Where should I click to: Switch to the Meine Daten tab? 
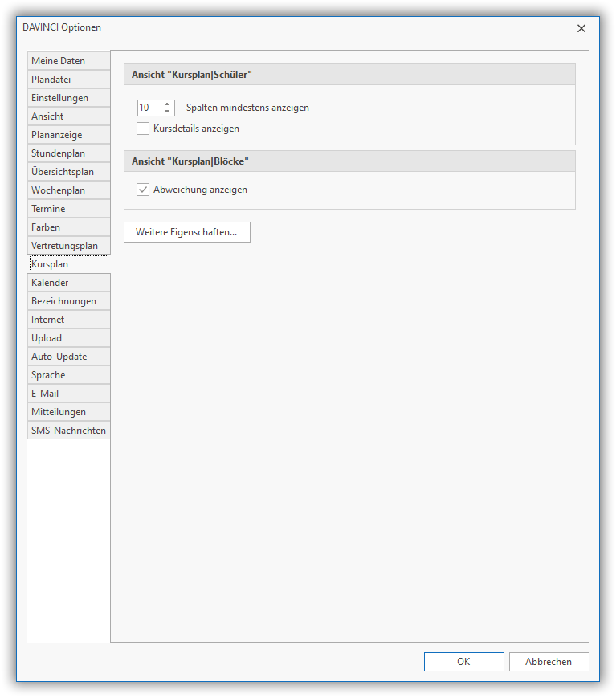[68, 61]
